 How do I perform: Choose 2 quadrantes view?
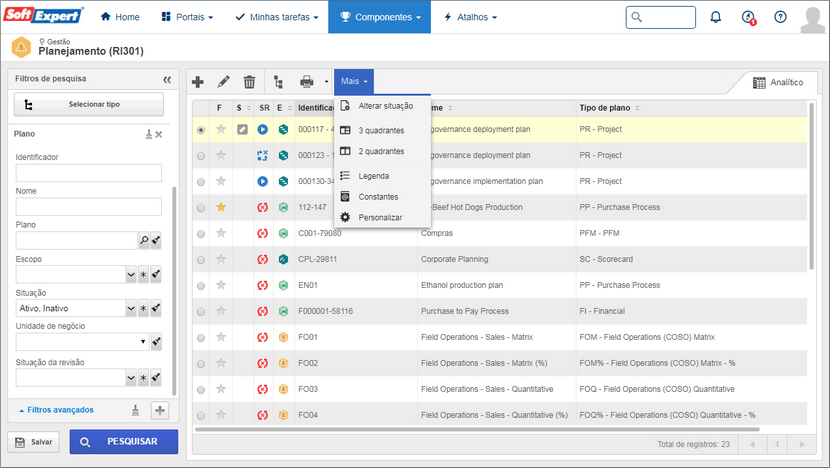pos(382,151)
